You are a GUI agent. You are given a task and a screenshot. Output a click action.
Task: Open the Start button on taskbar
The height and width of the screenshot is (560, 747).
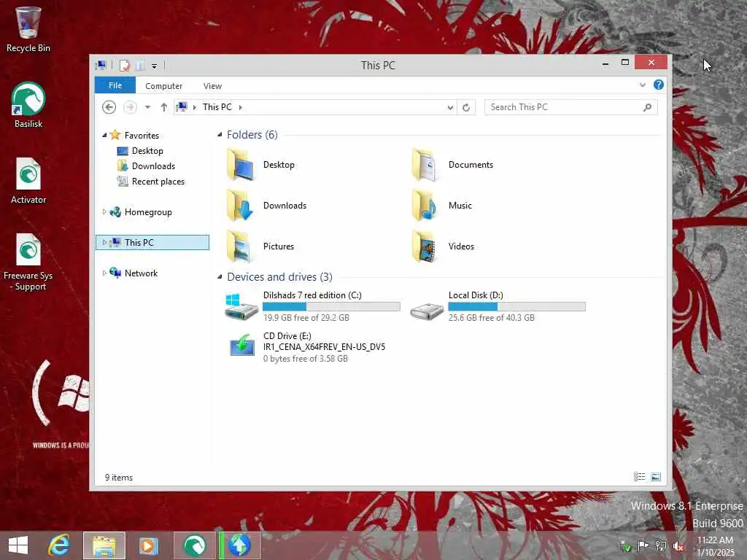(x=18, y=545)
